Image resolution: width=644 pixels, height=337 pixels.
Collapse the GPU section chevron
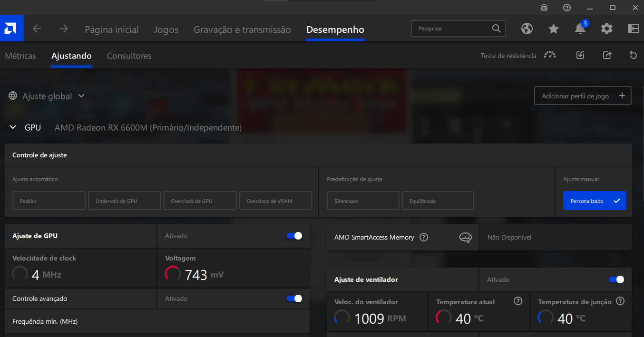click(x=13, y=127)
